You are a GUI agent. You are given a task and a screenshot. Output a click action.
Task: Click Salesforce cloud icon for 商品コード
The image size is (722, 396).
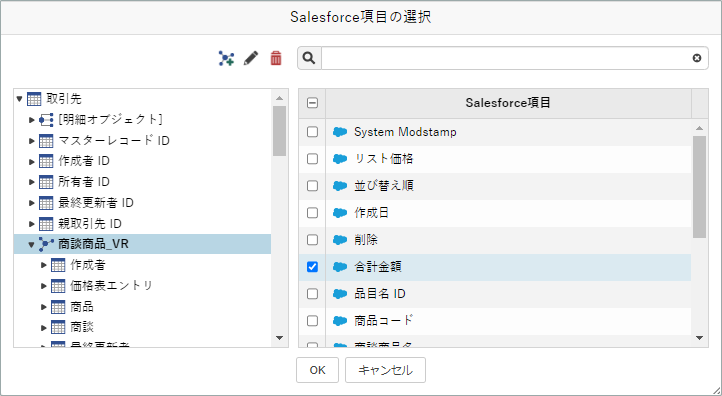pos(340,321)
